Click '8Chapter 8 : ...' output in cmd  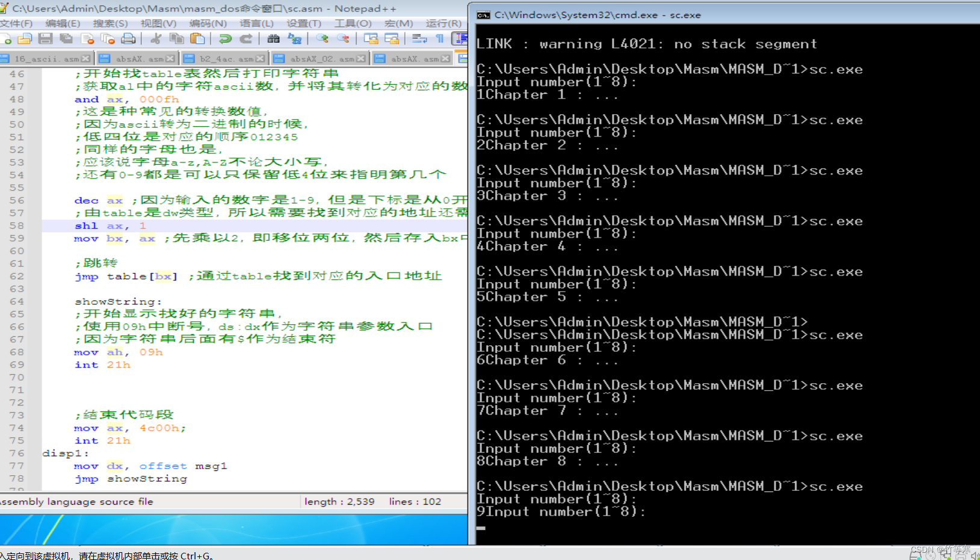[547, 461]
